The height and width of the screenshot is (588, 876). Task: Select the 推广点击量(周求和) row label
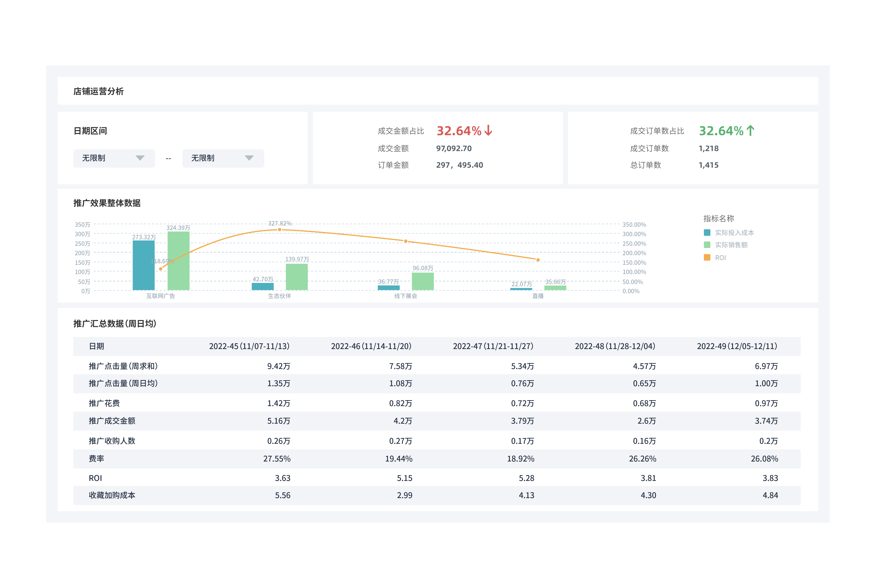pos(123,366)
